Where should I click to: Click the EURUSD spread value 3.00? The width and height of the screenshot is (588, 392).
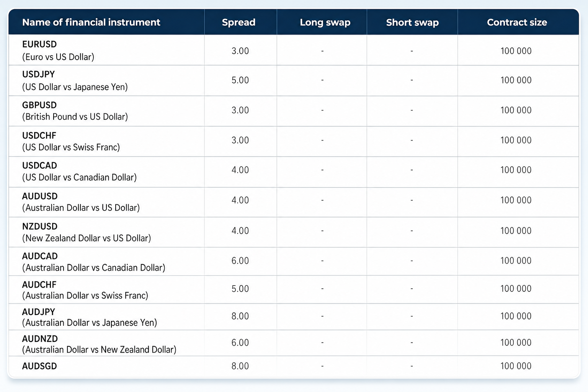point(240,51)
